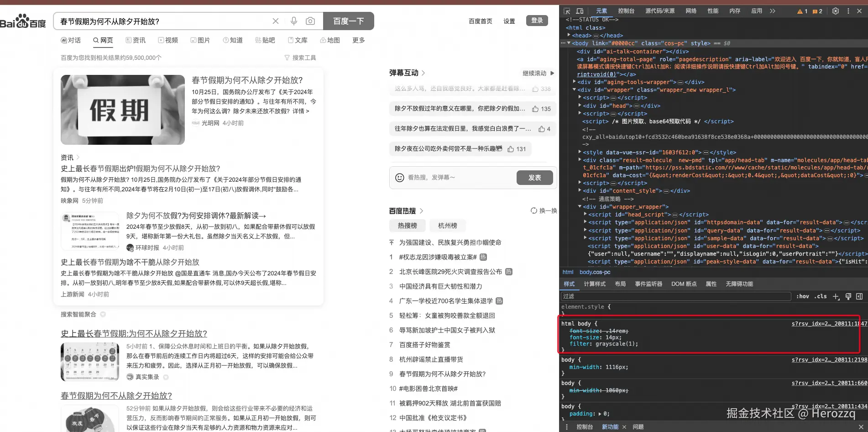Select the 图片 search category tab
This screenshot has width=868, height=432.
200,40
